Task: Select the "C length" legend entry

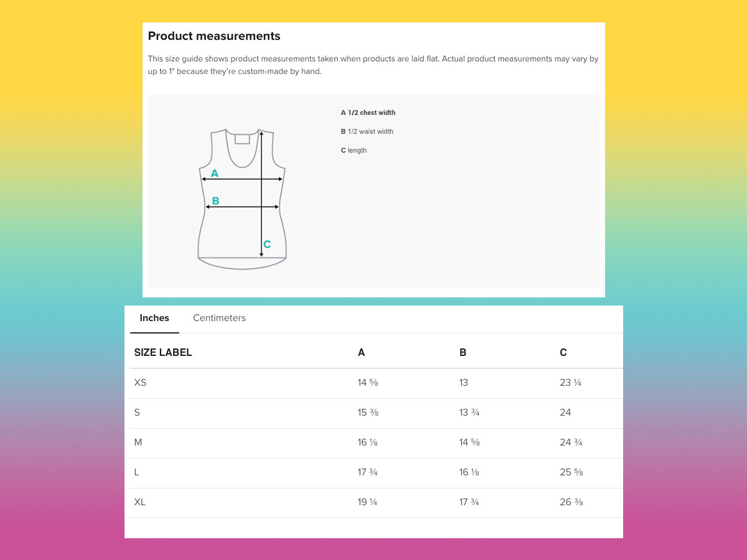Action: coord(354,150)
